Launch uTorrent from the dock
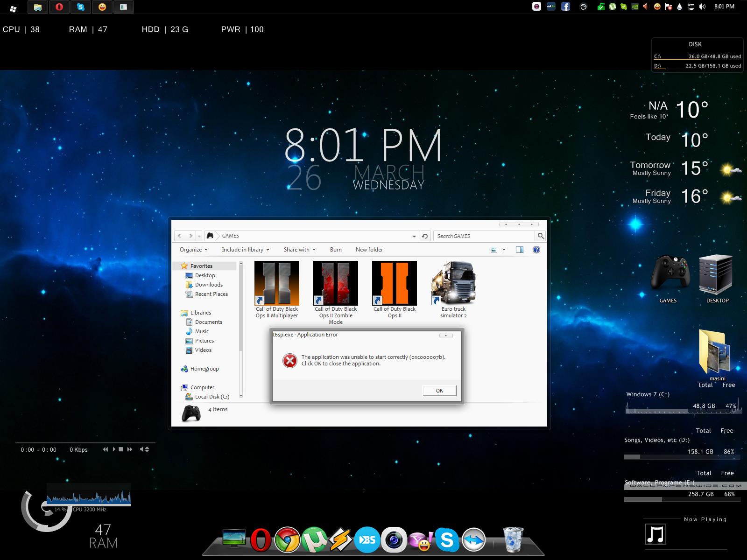The image size is (747, 560). [314, 540]
